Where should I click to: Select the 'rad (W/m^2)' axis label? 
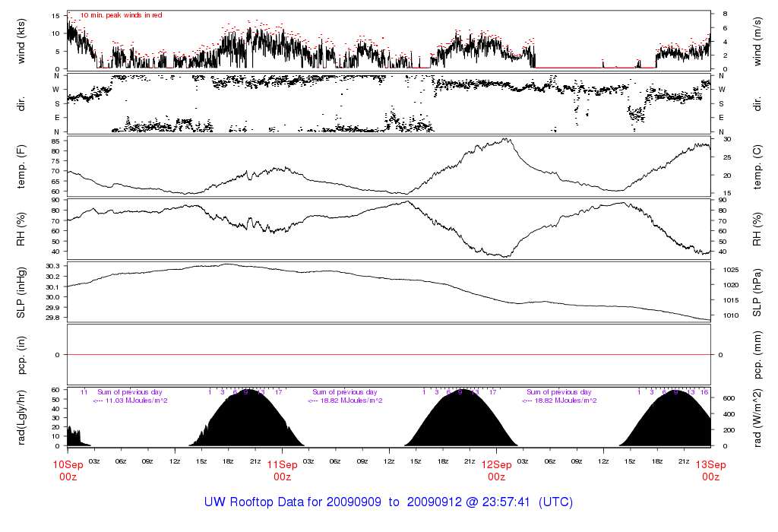(757, 417)
